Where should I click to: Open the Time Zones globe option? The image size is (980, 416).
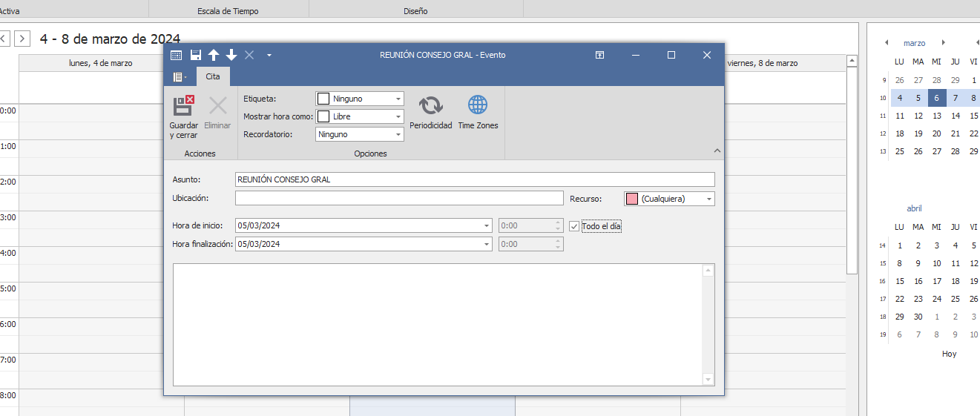[x=478, y=113]
